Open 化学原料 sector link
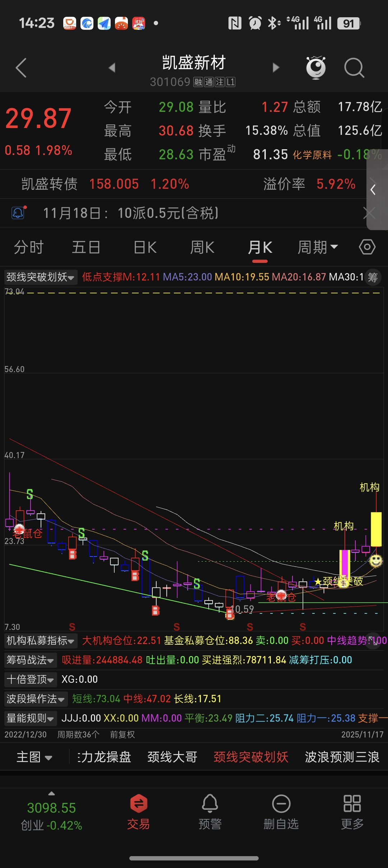This screenshot has width=388, height=868. [x=312, y=155]
